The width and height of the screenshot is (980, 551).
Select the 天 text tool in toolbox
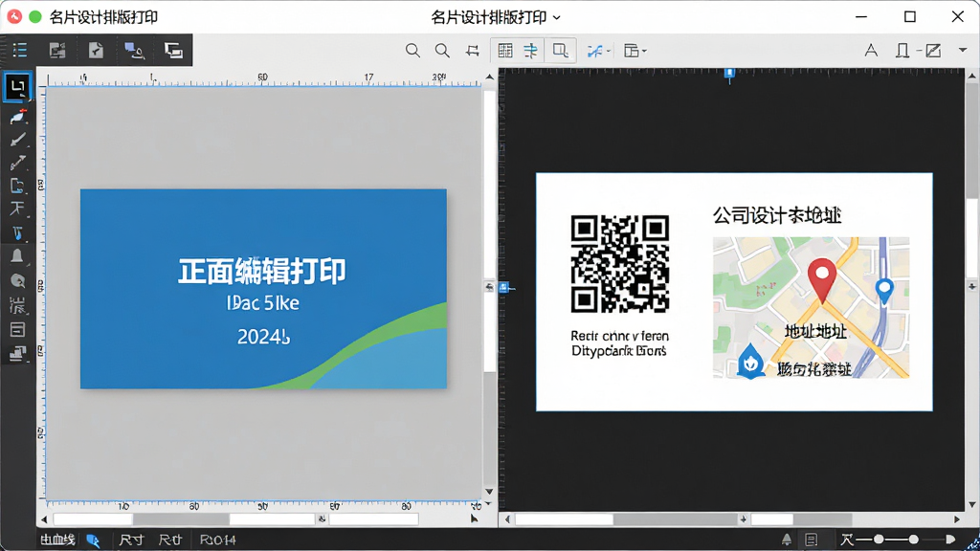pyautogui.click(x=17, y=208)
